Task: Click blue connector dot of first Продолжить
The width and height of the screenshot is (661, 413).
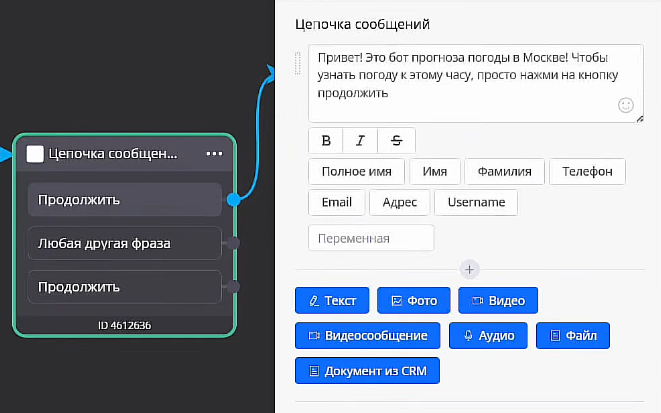Action: 233,200
